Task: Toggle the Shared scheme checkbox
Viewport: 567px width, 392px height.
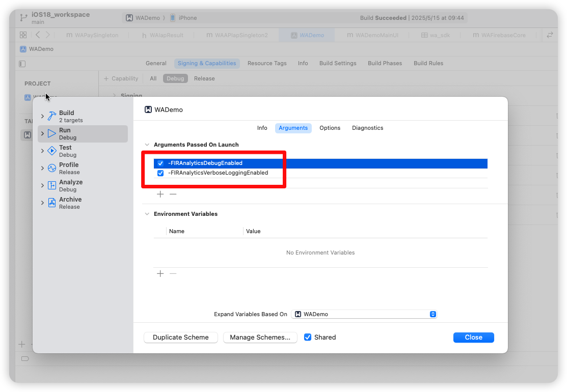Action: tap(308, 337)
